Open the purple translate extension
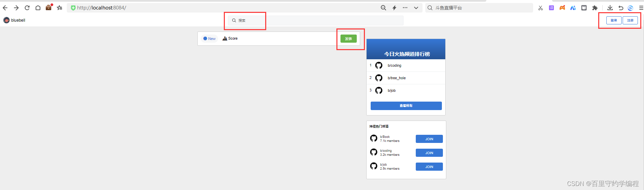This screenshot has width=644, height=190. (x=551, y=8)
